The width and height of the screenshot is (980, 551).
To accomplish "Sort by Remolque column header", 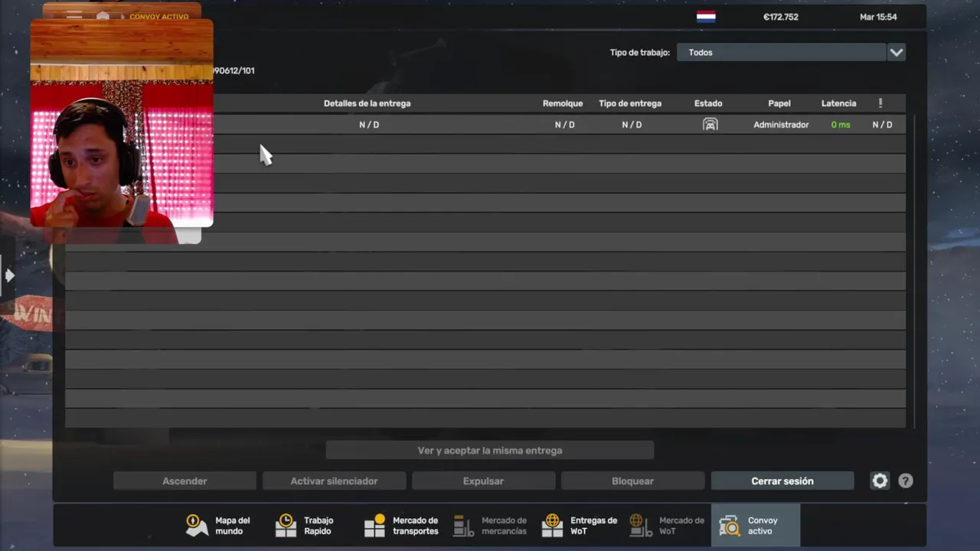I will 563,103.
